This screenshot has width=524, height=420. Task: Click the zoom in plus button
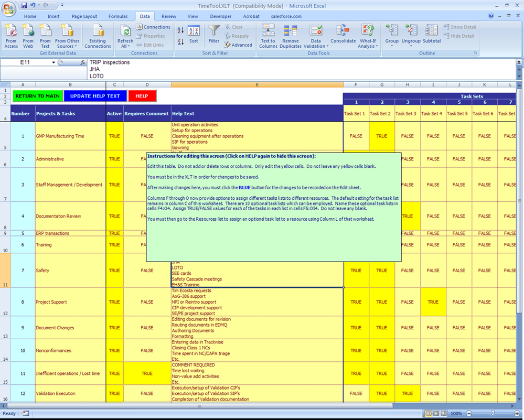pyautogui.click(x=516, y=414)
